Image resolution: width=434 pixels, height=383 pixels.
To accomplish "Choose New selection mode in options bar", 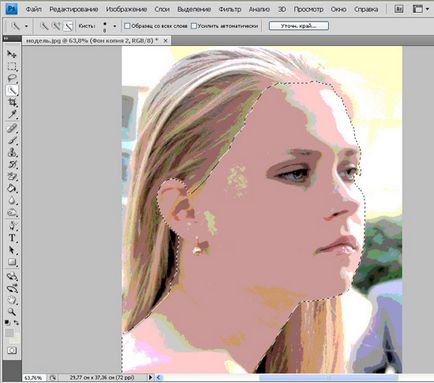I will [x=44, y=26].
